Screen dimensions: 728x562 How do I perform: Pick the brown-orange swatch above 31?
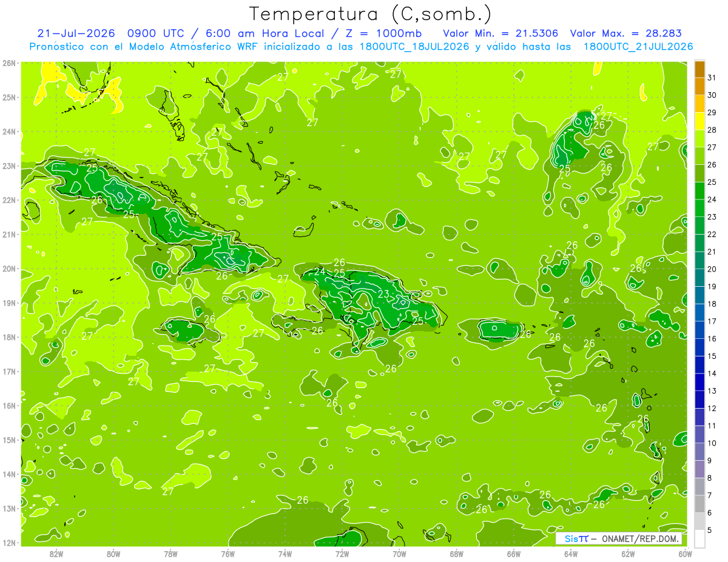click(x=700, y=69)
